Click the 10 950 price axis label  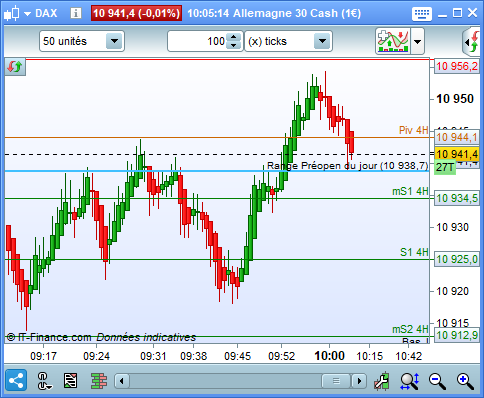click(455, 99)
